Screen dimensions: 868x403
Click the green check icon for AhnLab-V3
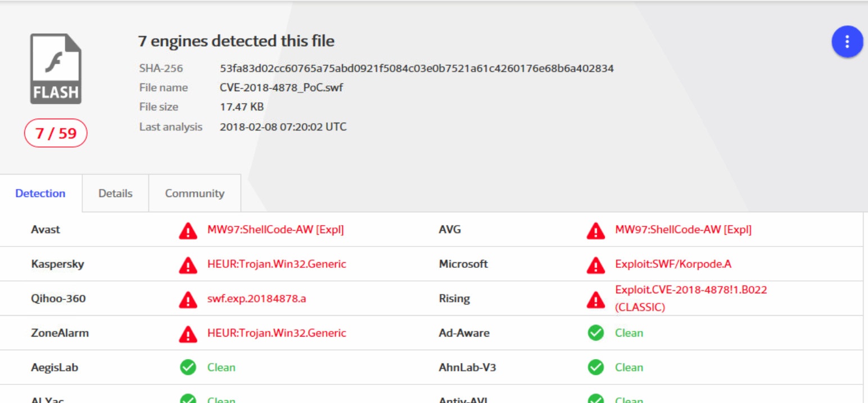595,368
